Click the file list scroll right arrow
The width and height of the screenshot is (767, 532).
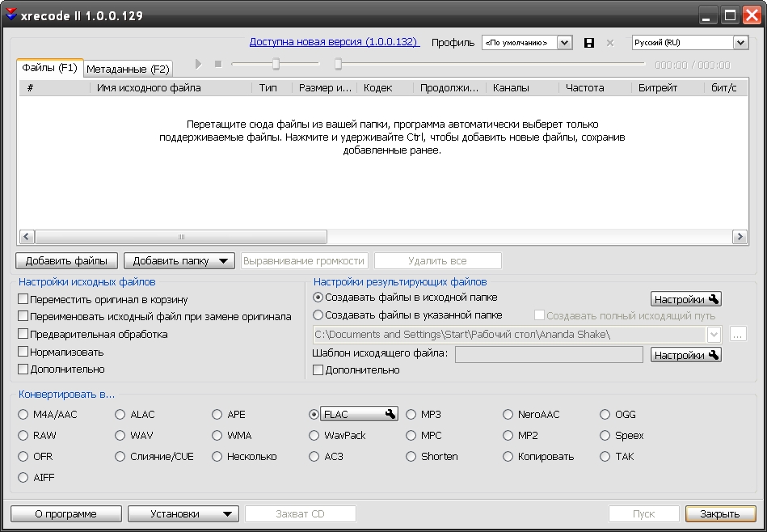(x=740, y=237)
